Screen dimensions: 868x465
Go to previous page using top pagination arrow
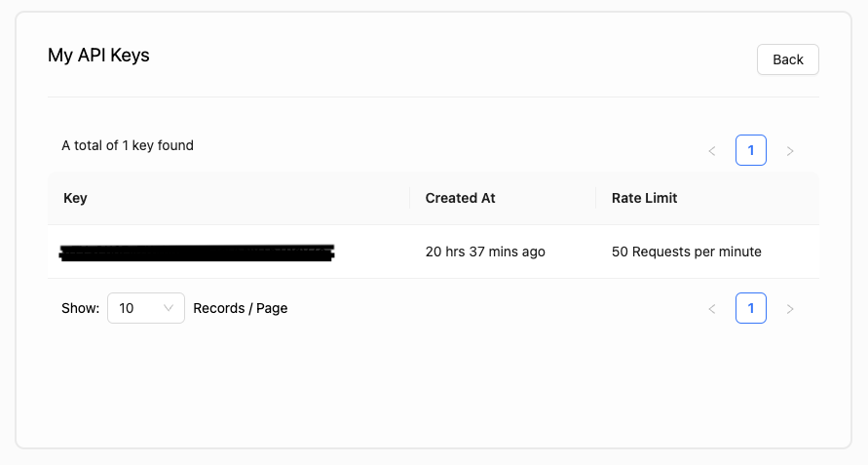pyautogui.click(x=712, y=151)
